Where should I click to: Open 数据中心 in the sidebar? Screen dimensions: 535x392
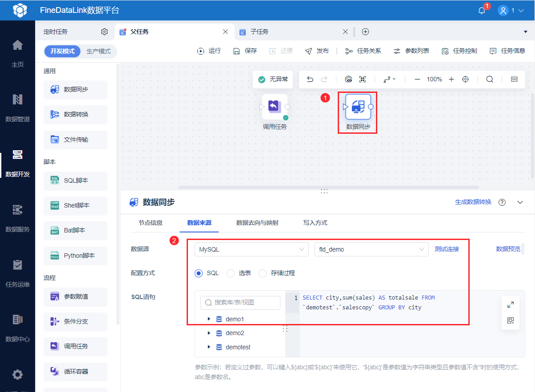click(17, 328)
